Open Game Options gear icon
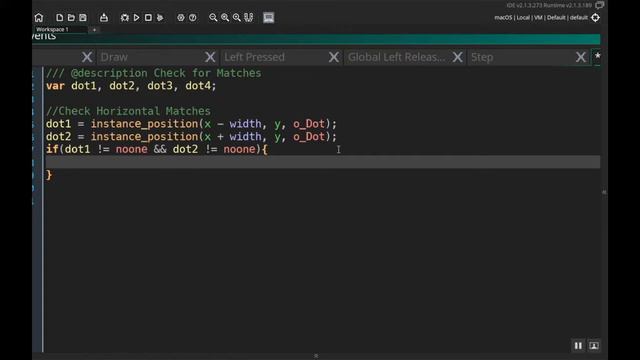640x360 pixels. (181, 18)
